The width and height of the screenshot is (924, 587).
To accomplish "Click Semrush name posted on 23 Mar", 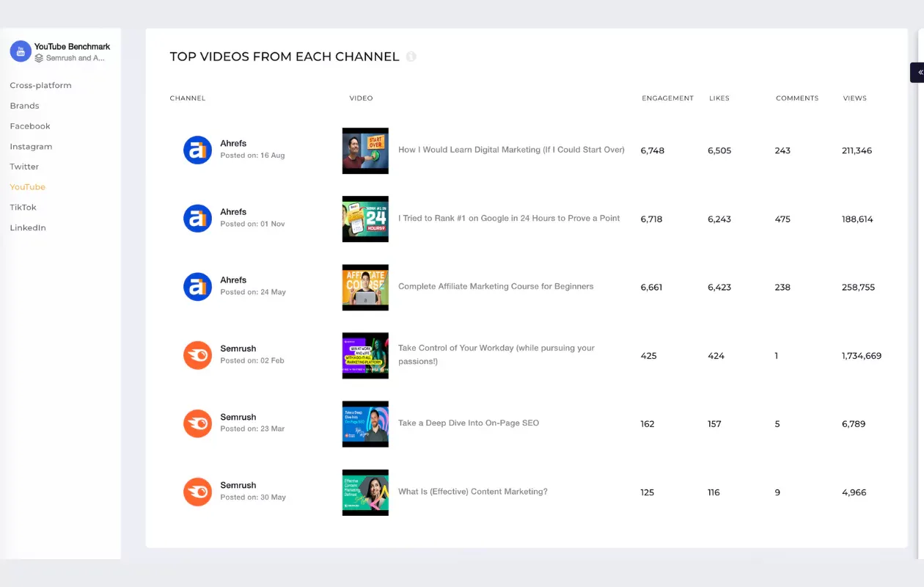I will [x=238, y=417].
